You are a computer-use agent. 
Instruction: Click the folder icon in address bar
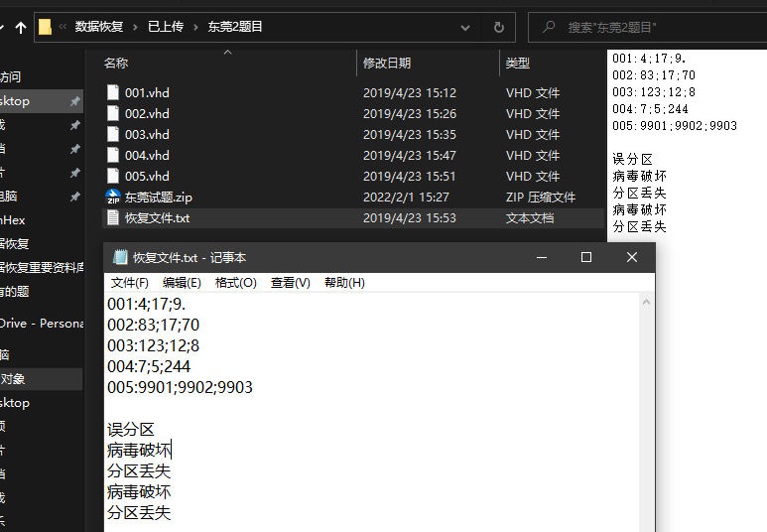[45, 27]
